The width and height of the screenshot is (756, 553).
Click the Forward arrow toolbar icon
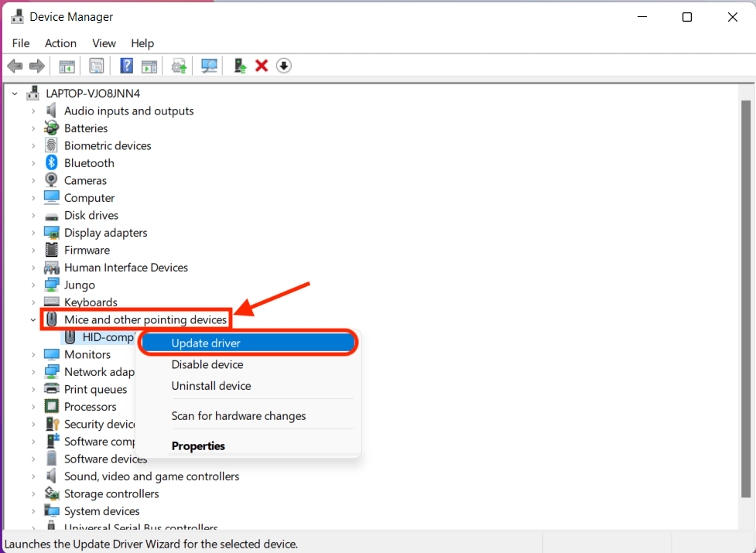click(37, 66)
